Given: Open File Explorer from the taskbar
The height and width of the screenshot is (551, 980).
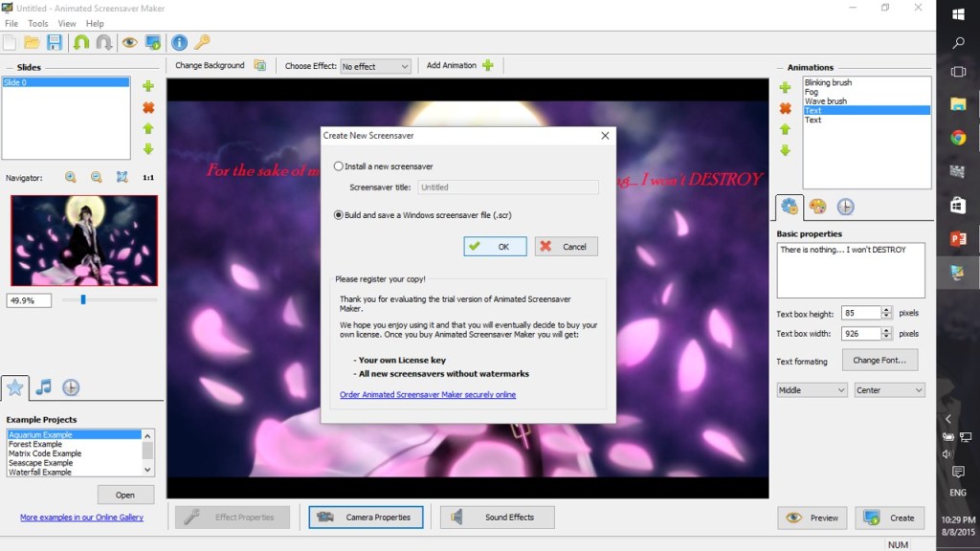Looking at the screenshot, I should [x=958, y=103].
